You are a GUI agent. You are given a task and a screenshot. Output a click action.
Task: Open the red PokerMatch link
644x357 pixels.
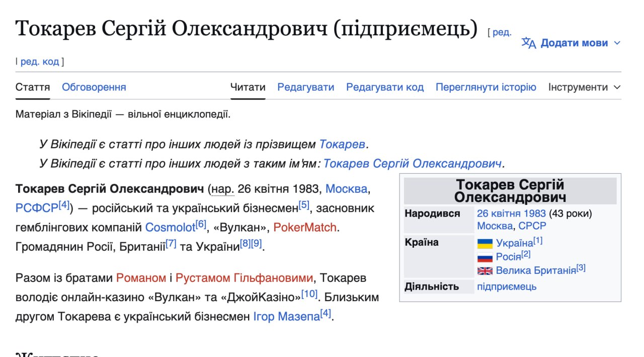coord(305,228)
